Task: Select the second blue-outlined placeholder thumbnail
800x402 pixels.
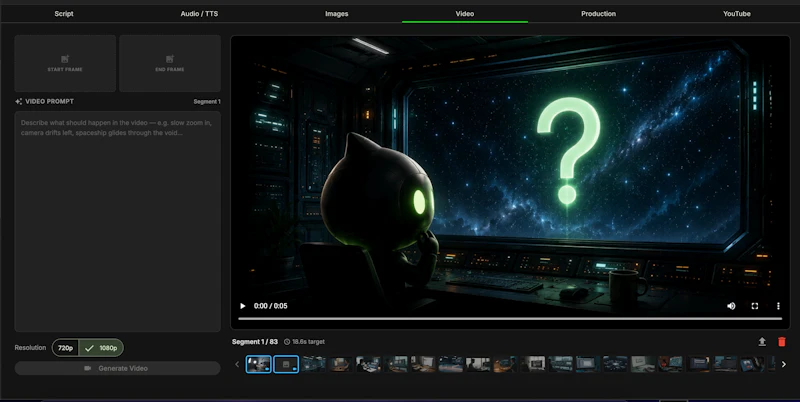Action: [x=286, y=364]
